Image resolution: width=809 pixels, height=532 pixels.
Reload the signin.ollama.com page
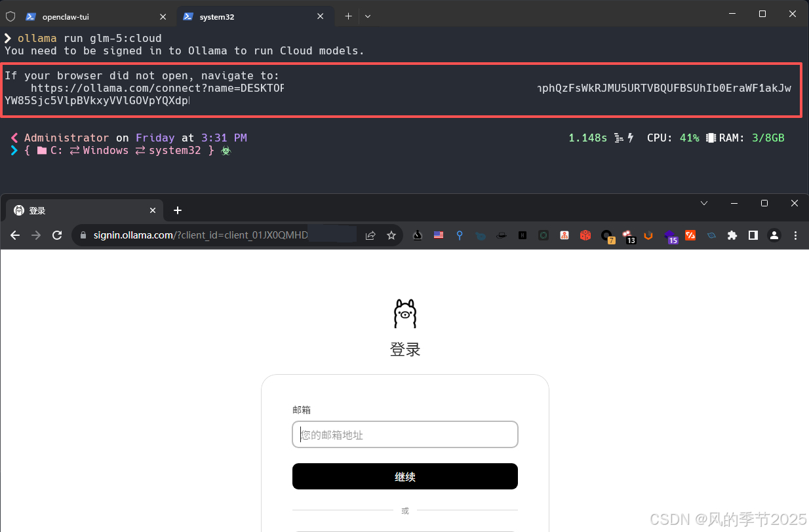57,235
